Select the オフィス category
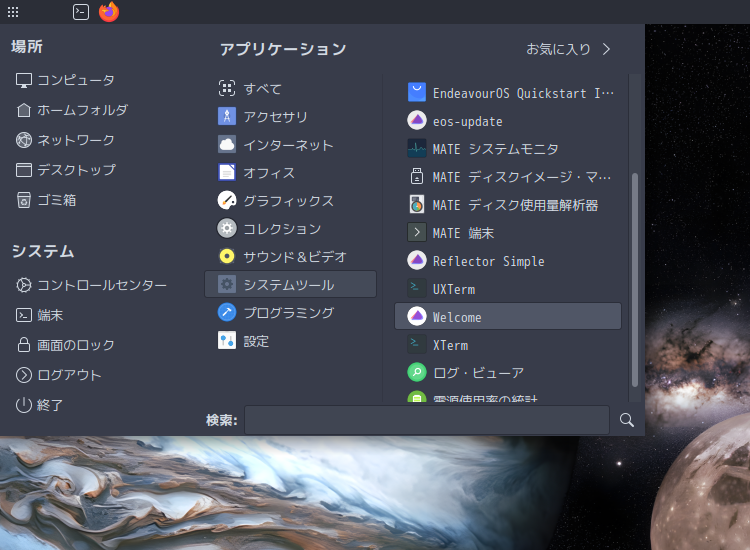 pyautogui.click(x=290, y=172)
